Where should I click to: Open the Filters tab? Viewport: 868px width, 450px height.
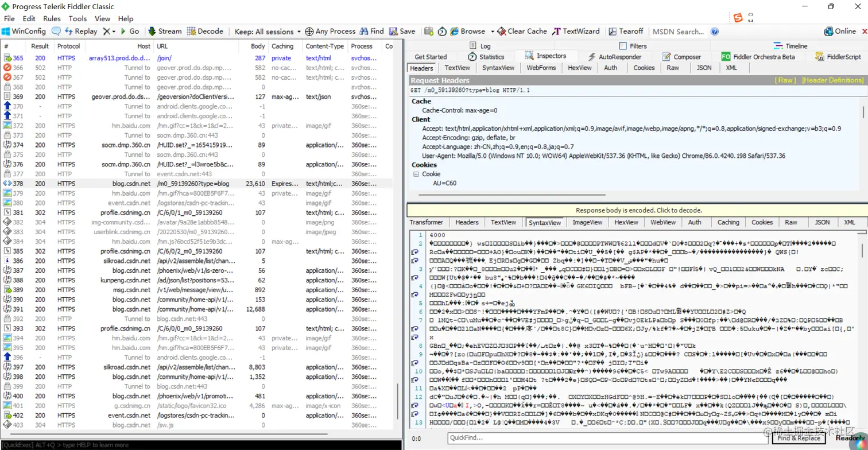(x=633, y=46)
